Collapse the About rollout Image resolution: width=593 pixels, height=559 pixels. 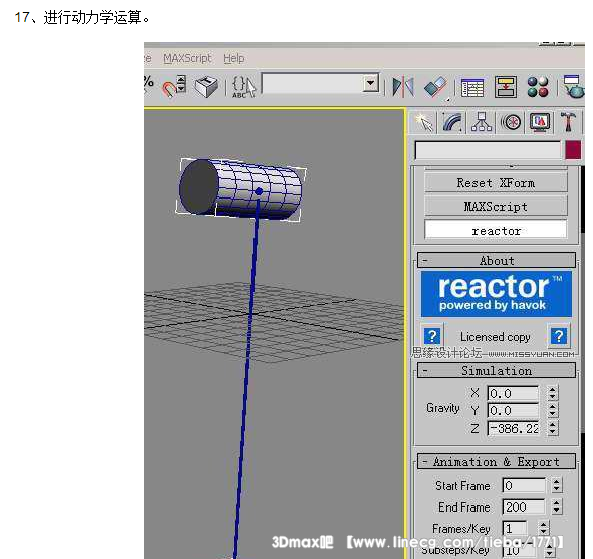(x=496, y=261)
